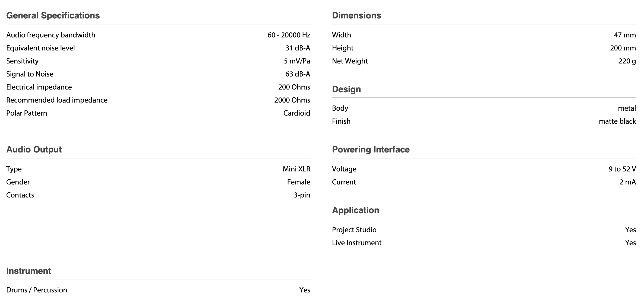Click the Cardioid polar pattern value
Viewport: 644px width, 306px height.
point(296,113)
